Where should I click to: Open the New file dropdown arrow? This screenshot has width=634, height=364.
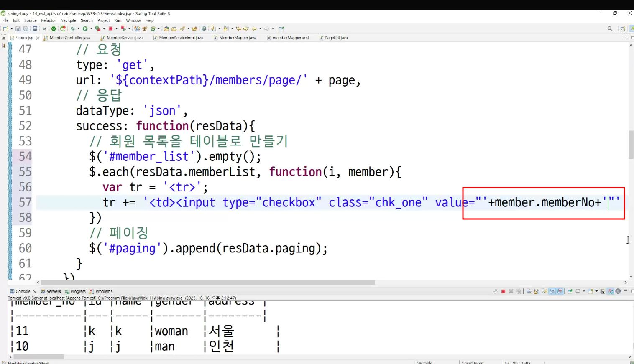pyautogui.click(x=12, y=29)
